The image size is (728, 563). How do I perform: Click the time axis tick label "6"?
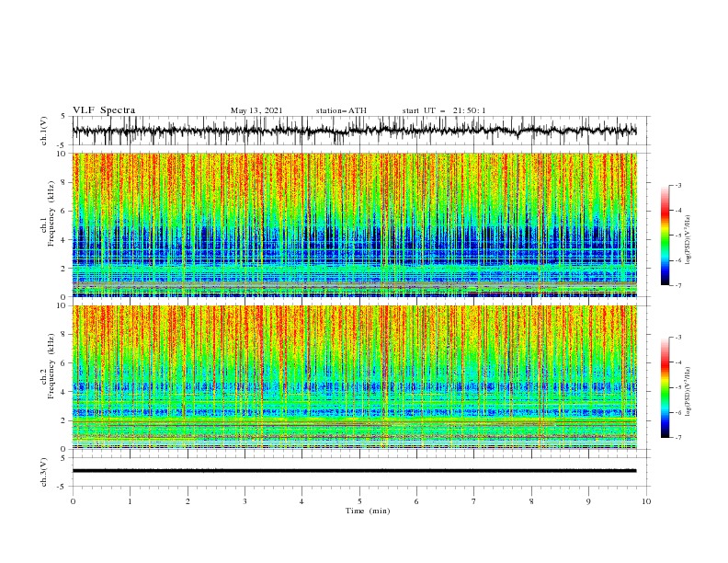(416, 501)
